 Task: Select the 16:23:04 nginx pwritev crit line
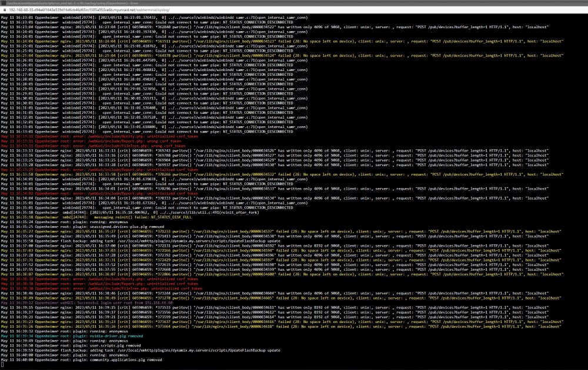tap(275, 27)
